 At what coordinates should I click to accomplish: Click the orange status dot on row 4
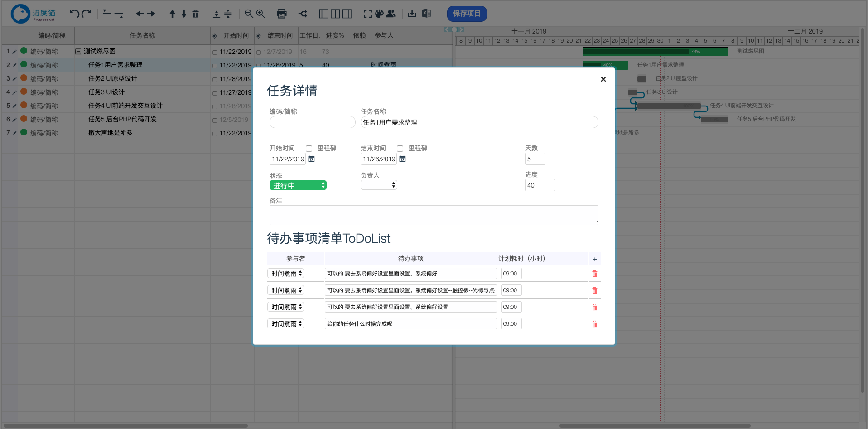(x=24, y=92)
